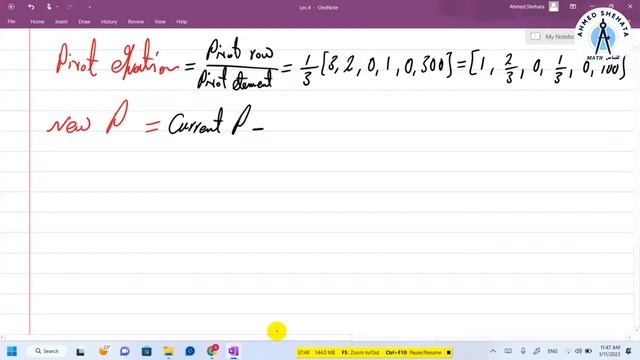The width and height of the screenshot is (640, 360).
Task: Click the Undo arrow in the title bar
Action: [31, 7]
